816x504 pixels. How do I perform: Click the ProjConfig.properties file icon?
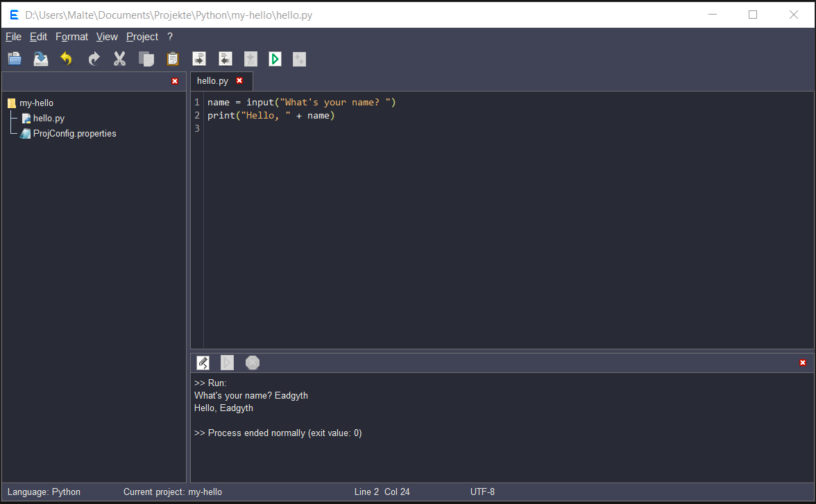click(x=26, y=134)
